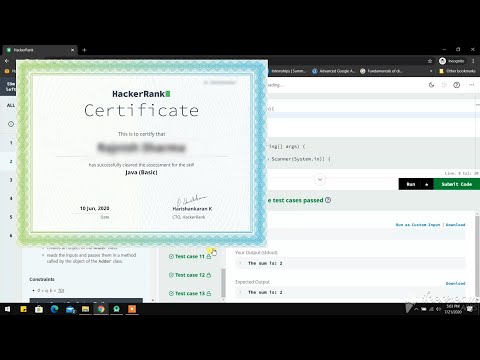Open the Advanced Google A... bookmark

(x=333, y=71)
